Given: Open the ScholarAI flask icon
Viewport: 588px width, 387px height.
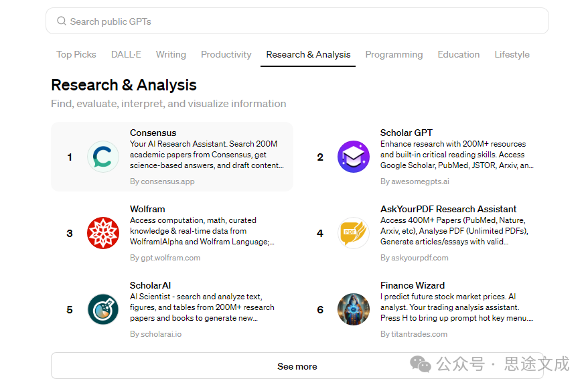Looking at the screenshot, I should click(103, 309).
